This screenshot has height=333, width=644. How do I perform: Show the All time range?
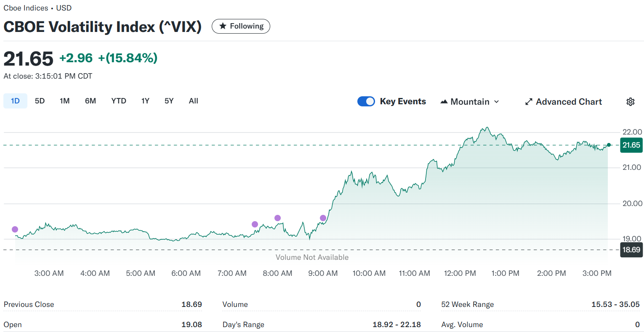194,101
